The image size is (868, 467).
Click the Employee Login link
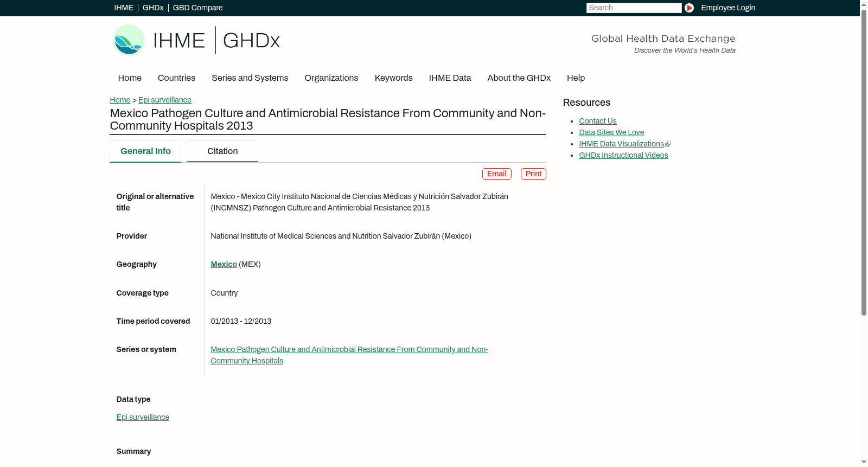point(728,8)
